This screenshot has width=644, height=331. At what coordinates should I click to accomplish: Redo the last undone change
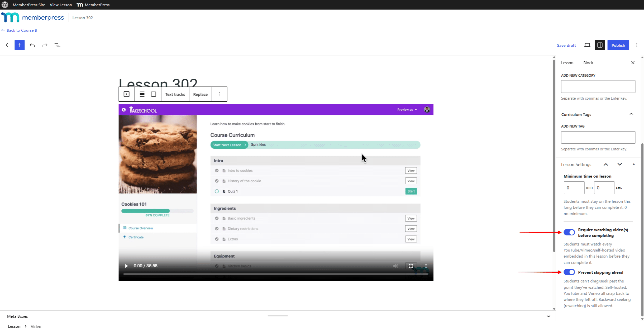click(45, 45)
